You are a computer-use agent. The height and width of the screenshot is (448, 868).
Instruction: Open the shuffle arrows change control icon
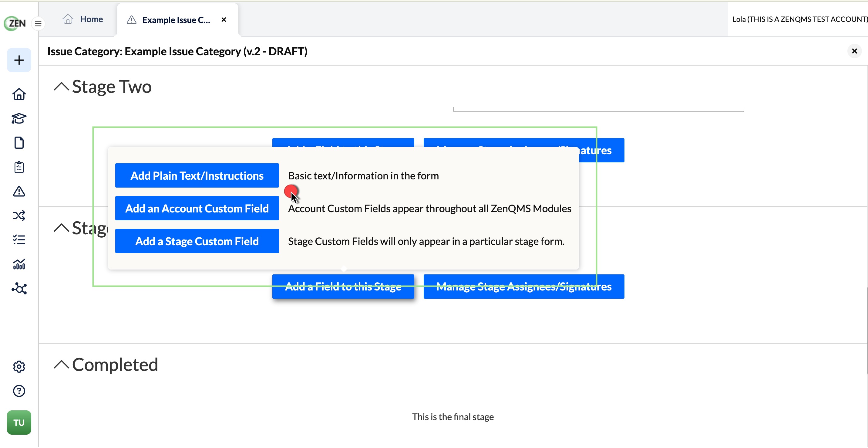tap(19, 216)
